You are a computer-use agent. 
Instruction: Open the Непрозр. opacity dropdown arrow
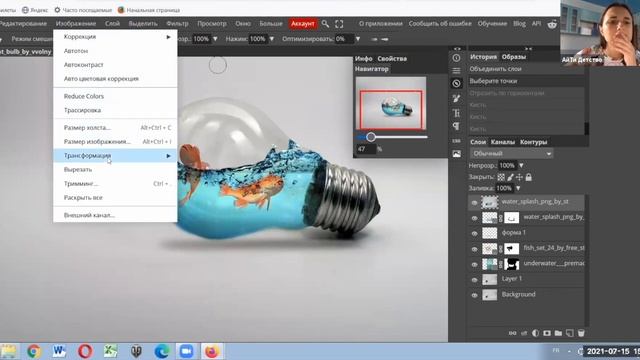pos(521,165)
